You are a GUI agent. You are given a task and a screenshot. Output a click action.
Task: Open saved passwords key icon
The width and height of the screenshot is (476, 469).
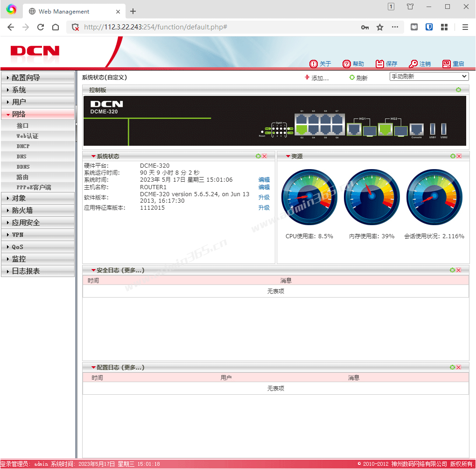click(365, 28)
